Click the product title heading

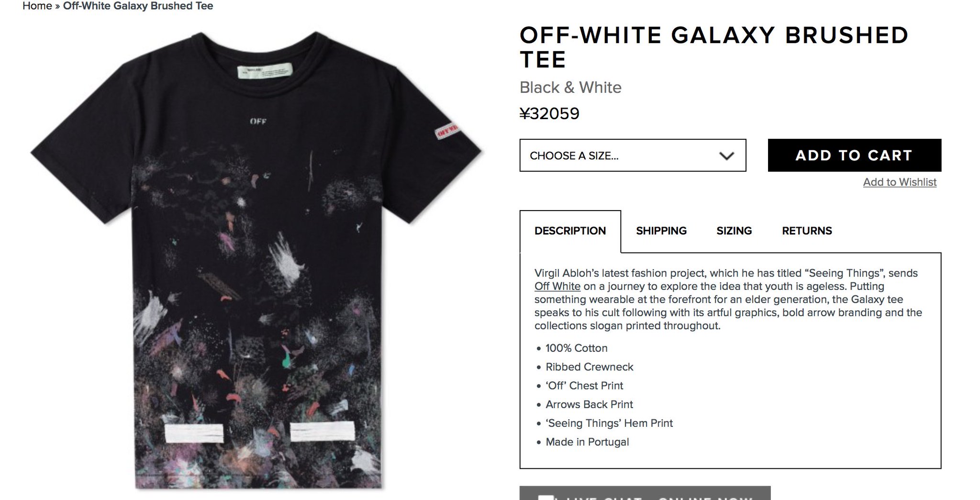coord(714,47)
